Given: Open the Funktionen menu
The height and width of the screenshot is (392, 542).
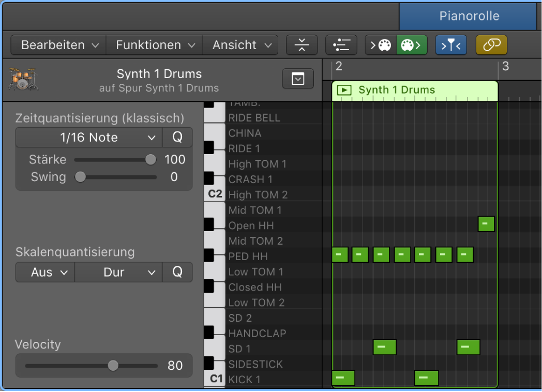Looking at the screenshot, I should 154,45.
